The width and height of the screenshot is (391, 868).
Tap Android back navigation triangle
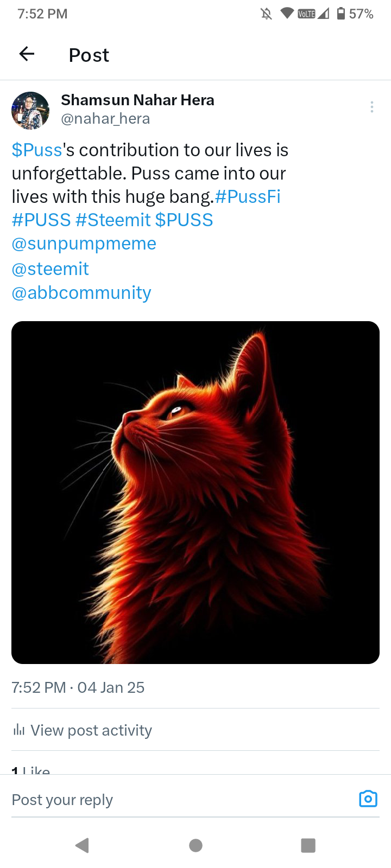(82, 845)
